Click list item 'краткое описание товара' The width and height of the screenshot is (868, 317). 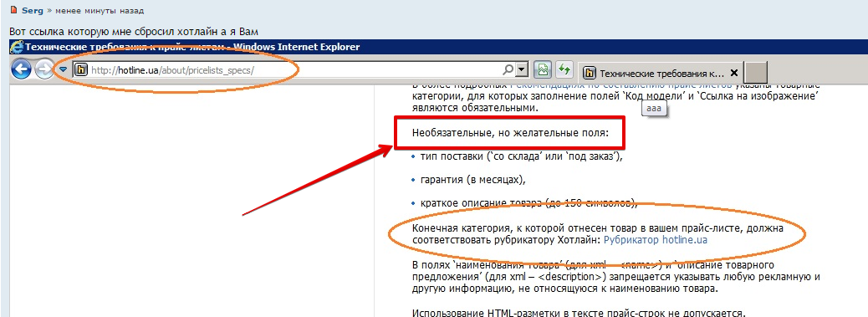point(529,203)
